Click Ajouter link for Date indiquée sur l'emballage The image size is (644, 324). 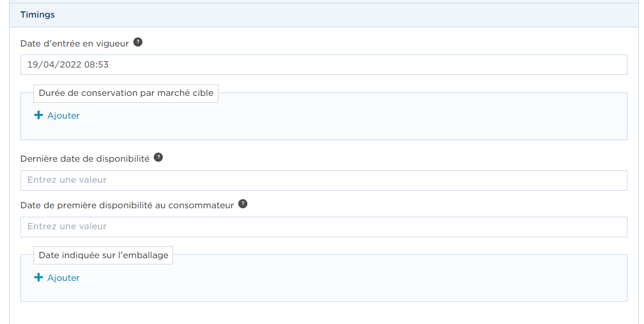pyautogui.click(x=63, y=277)
